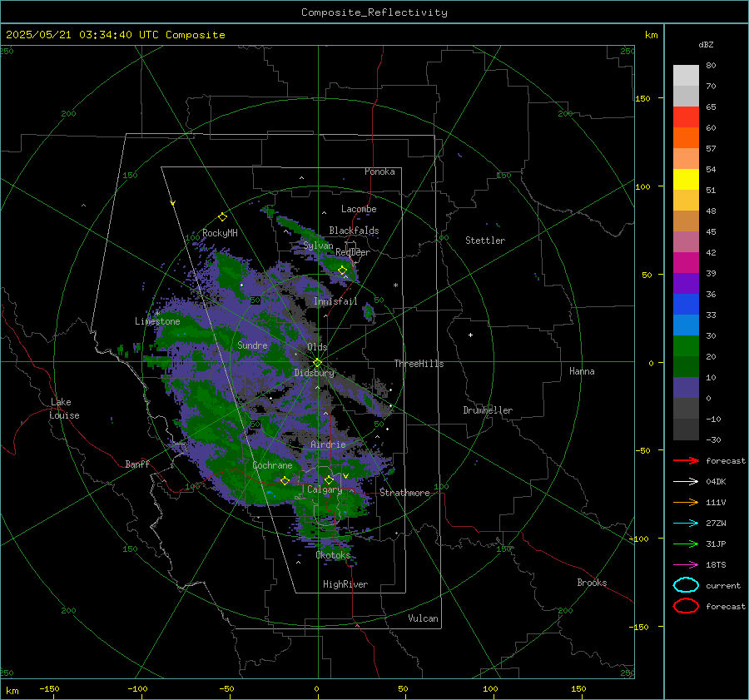
Task: Select the orange 111V arrow in the legend
Action: [x=686, y=502]
